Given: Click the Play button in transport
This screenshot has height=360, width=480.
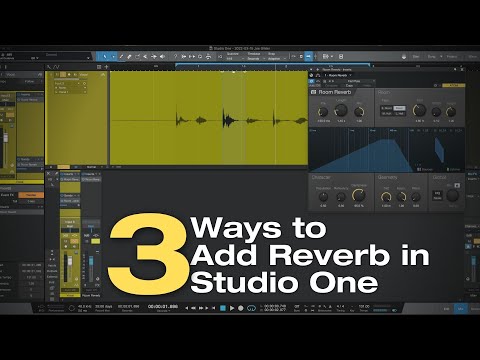Looking at the screenshot, I should [x=232, y=308].
